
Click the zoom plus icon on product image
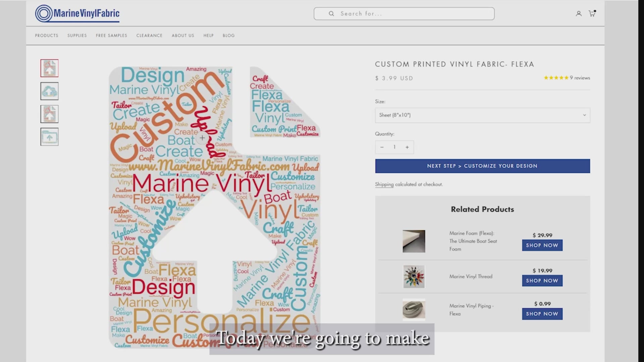202,138
